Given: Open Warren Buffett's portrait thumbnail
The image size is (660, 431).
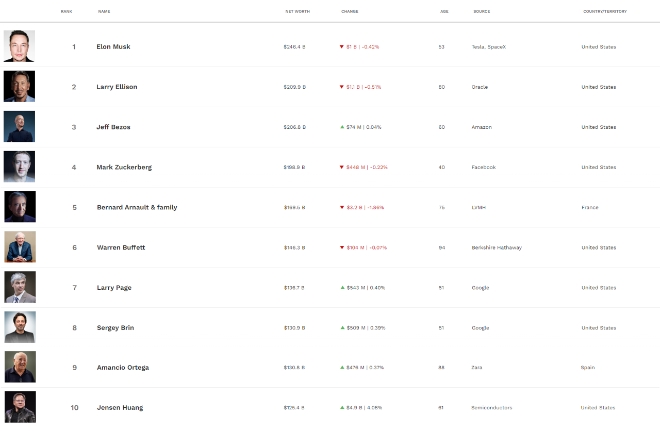Looking at the screenshot, I should coord(19,247).
